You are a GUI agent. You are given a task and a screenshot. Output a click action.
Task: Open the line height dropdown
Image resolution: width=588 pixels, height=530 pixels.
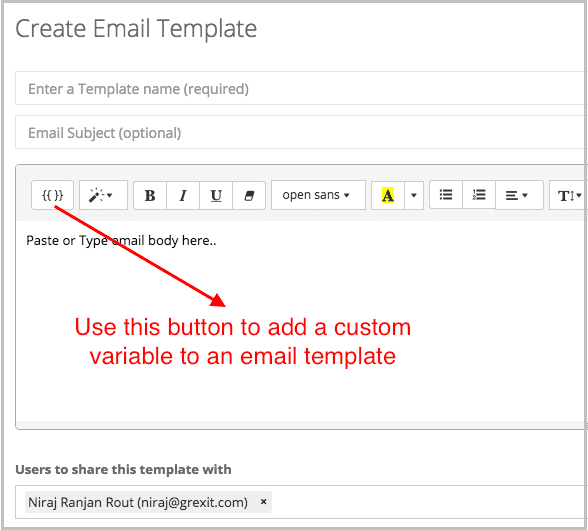pos(568,195)
